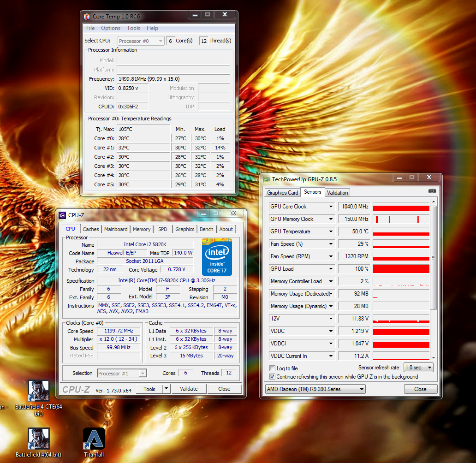Open AMD Radeon R9 390 Series selector

(315, 389)
